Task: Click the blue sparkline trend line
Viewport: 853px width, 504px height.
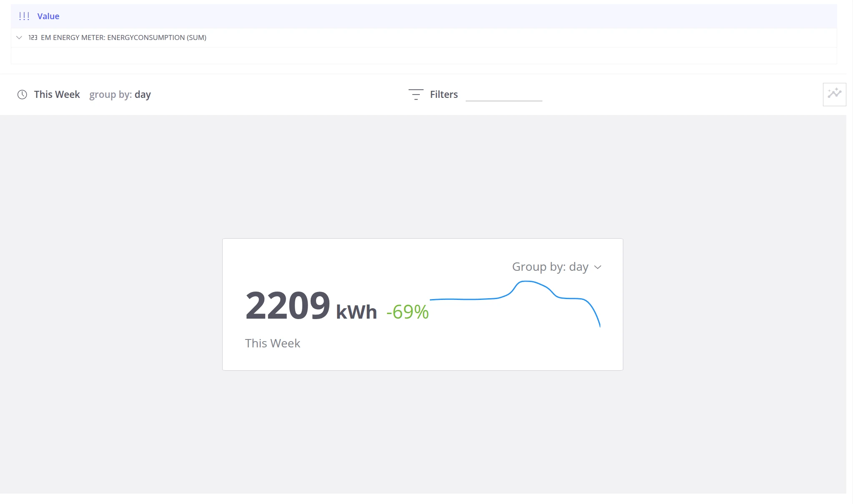Action: tap(515, 304)
